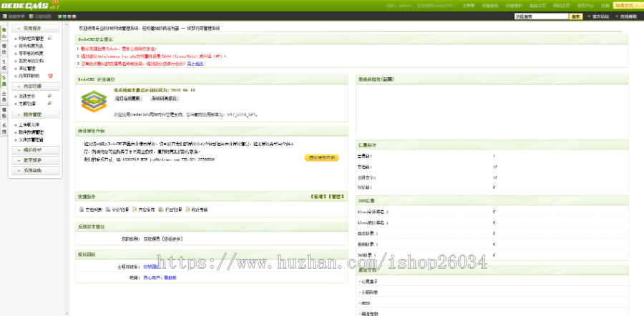
Task: Expand the 批量维护 sidebar section
Action: pyautogui.click(x=36, y=160)
